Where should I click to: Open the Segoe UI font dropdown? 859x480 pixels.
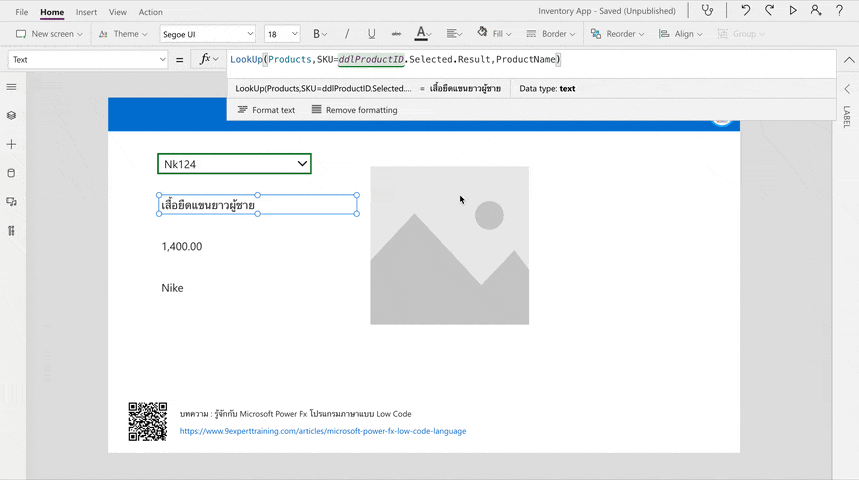pyautogui.click(x=208, y=34)
